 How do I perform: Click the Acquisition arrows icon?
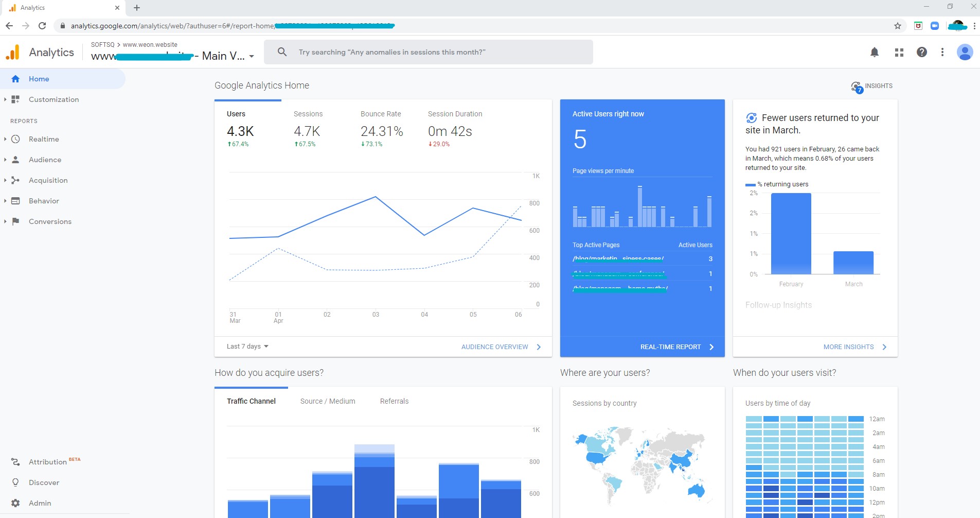[15, 180]
